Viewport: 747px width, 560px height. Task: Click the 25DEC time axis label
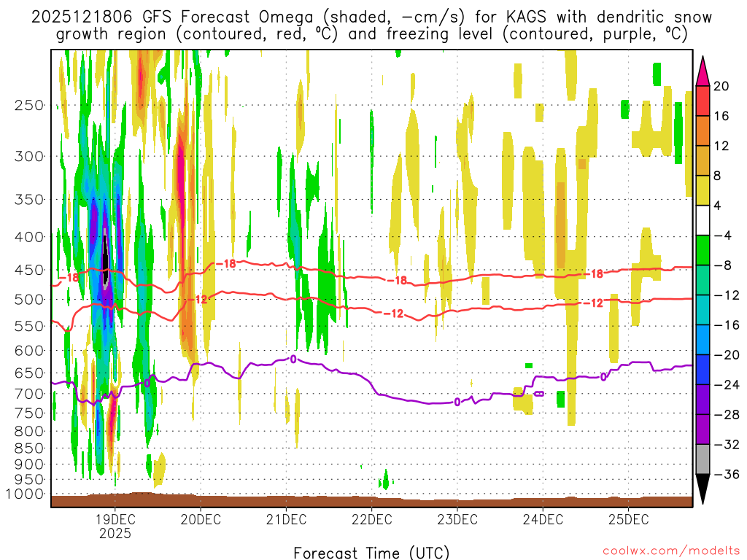[x=628, y=520]
